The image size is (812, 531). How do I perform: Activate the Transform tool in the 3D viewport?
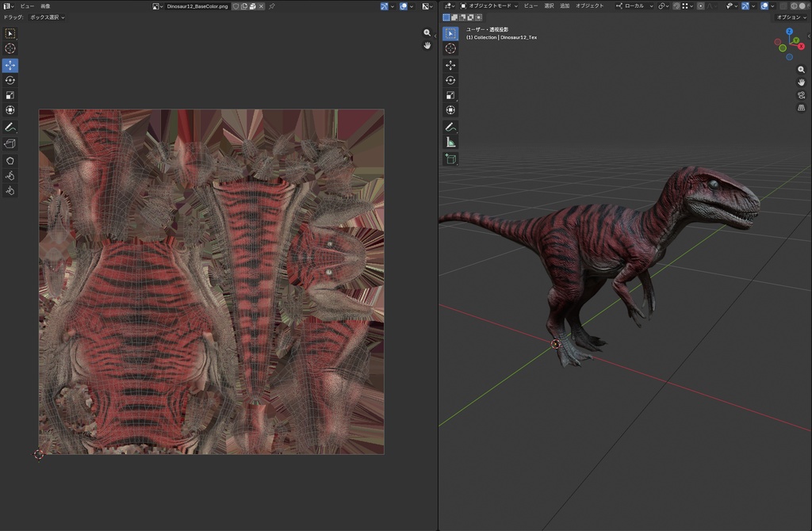[450, 110]
